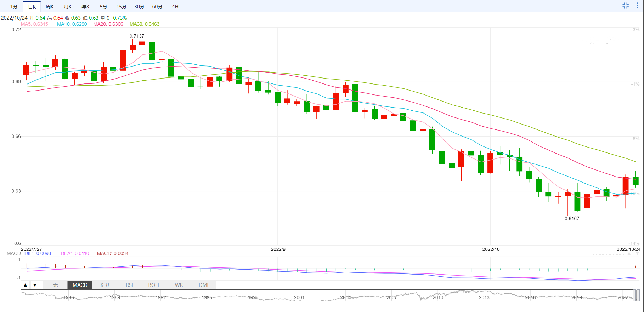
Task: Click 2019 on the overview timeline
Action: tap(576, 297)
